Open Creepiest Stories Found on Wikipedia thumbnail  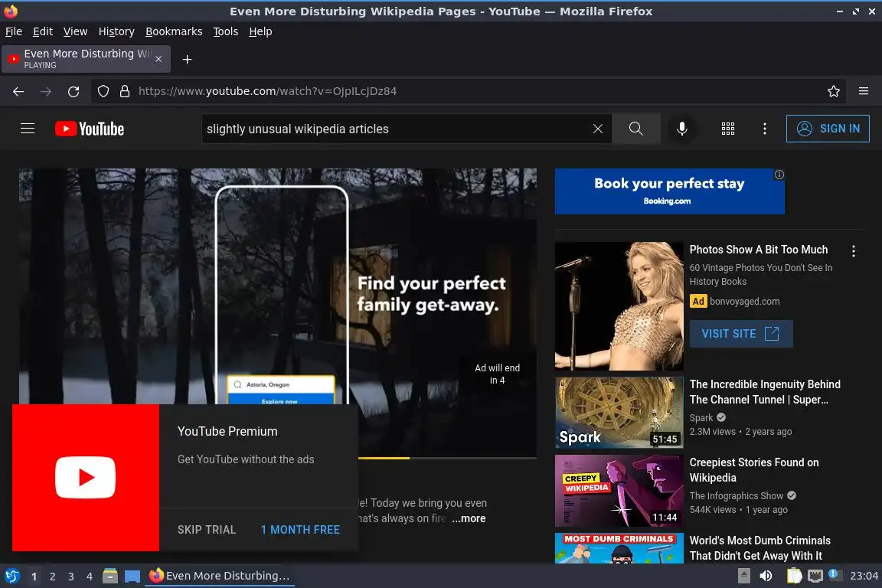pyautogui.click(x=619, y=491)
